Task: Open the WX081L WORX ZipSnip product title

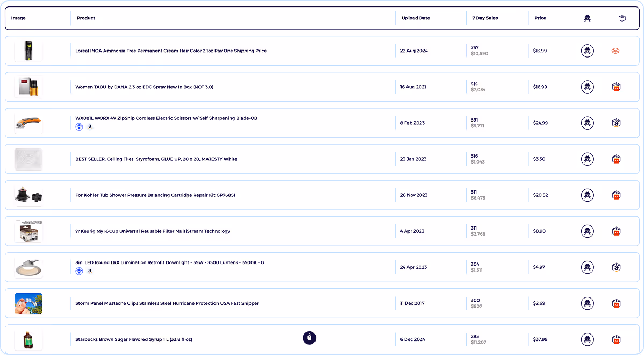Action: (166, 118)
